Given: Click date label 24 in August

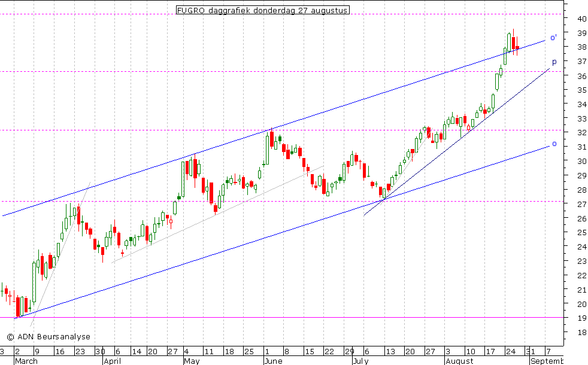Looking at the screenshot, I should [511, 352].
